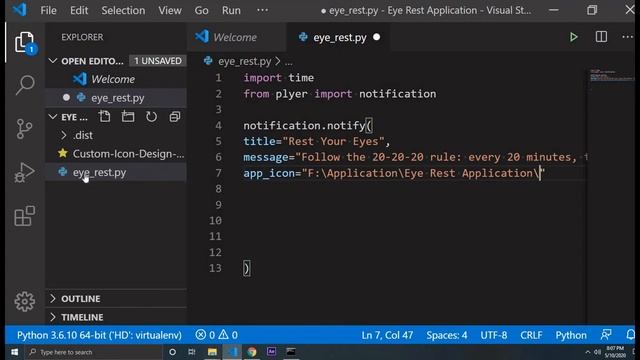Click the errors and warnings count

pos(216,335)
